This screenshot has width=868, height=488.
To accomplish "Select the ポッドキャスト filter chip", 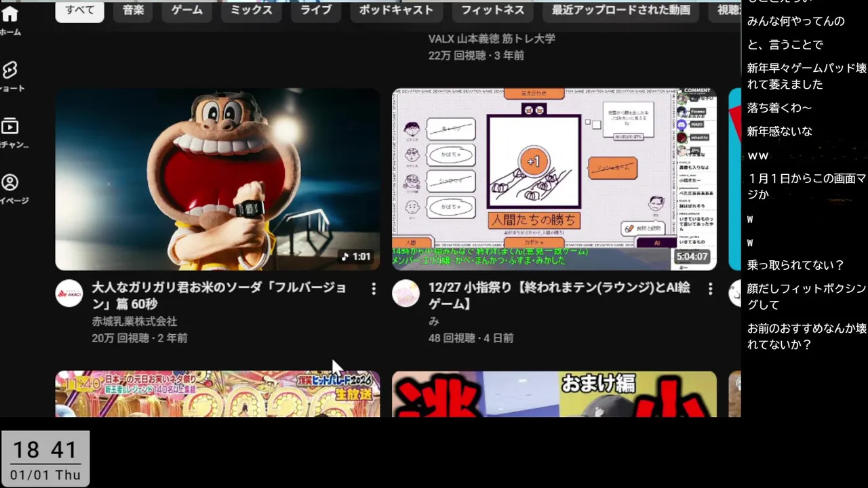I will click(396, 10).
